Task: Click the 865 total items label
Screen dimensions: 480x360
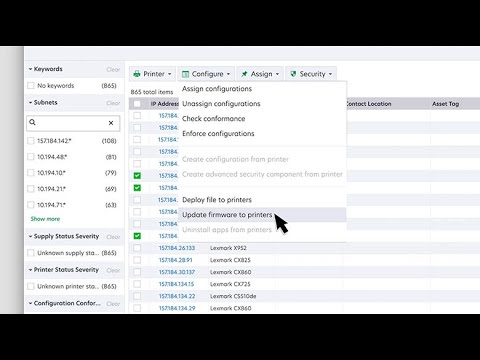Action: pos(152,92)
